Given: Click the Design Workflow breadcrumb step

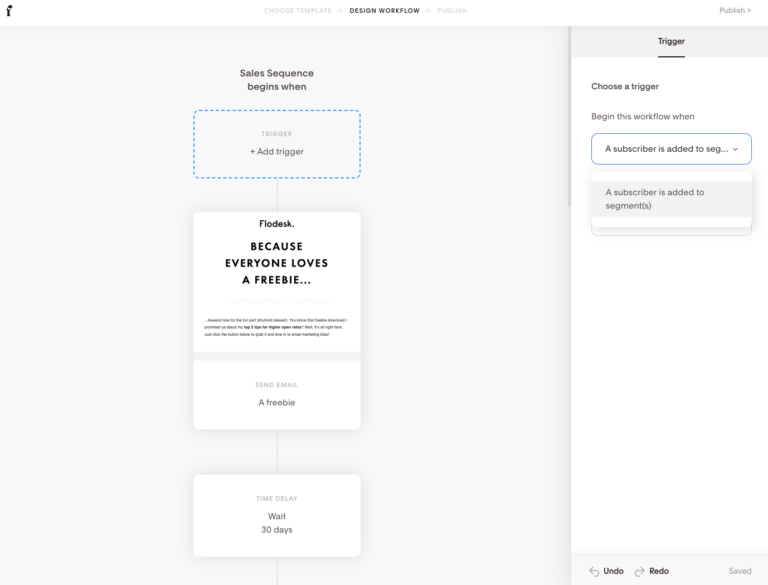Looking at the screenshot, I should click(x=384, y=11).
